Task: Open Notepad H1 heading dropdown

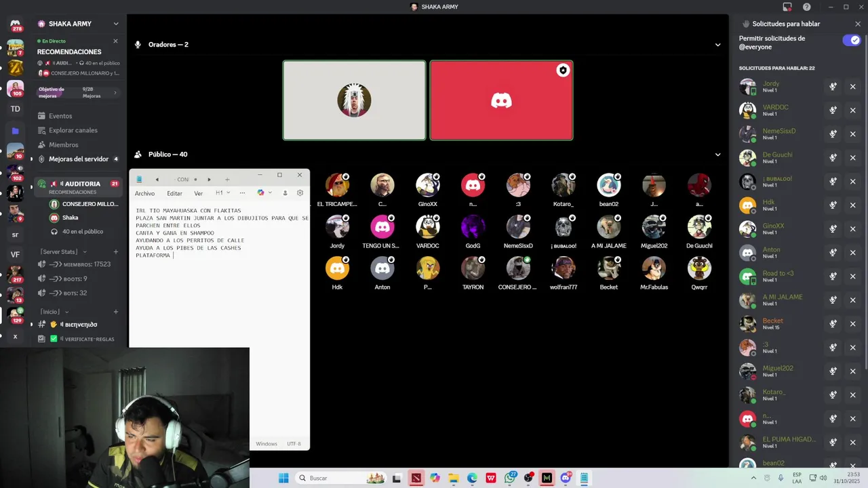Action: (221, 193)
